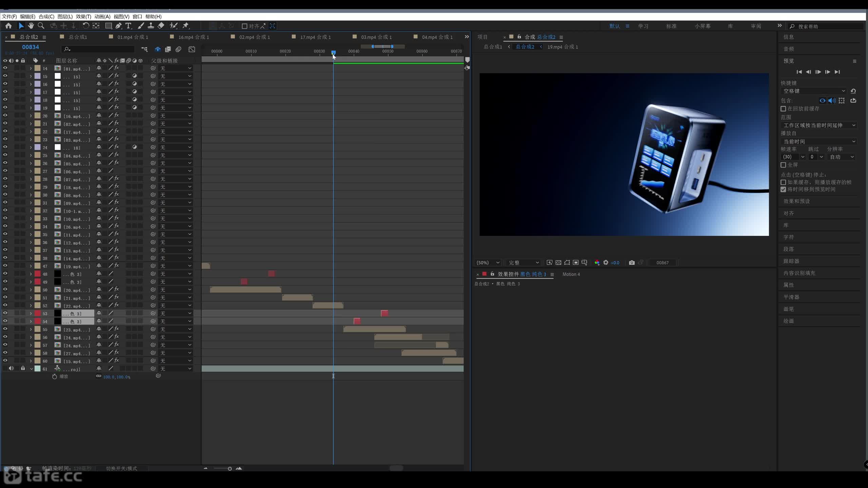The width and height of the screenshot is (868, 488).
Task: Toggle the snapping checkbox in toolbar
Action: click(x=244, y=26)
